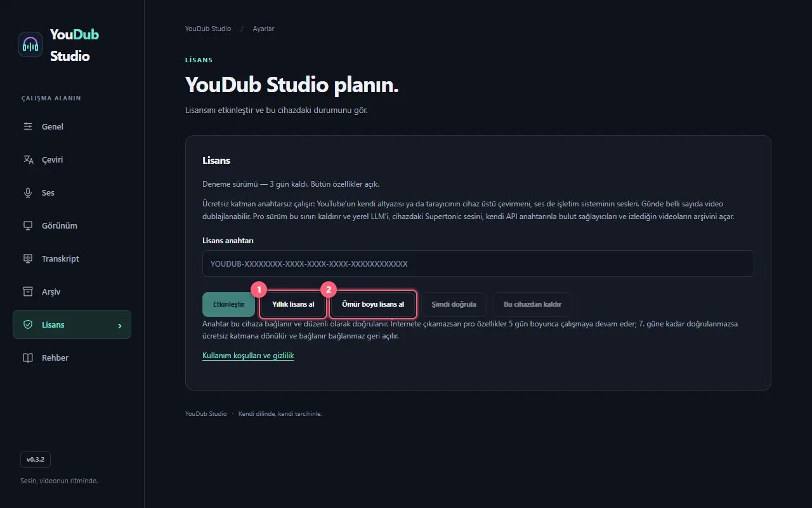
Task: Open the Arşiv section
Action: pyautogui.click(x=72, y=291)
